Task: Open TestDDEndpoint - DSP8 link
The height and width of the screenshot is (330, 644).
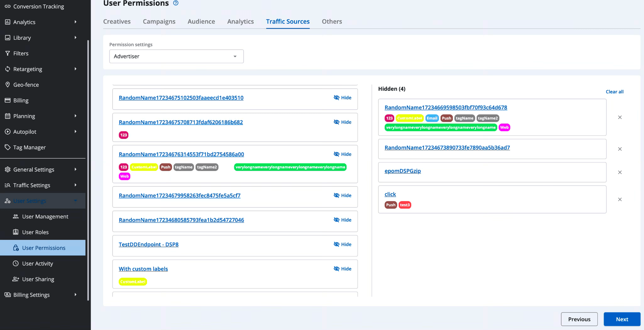Action: (x=149, y=245)
